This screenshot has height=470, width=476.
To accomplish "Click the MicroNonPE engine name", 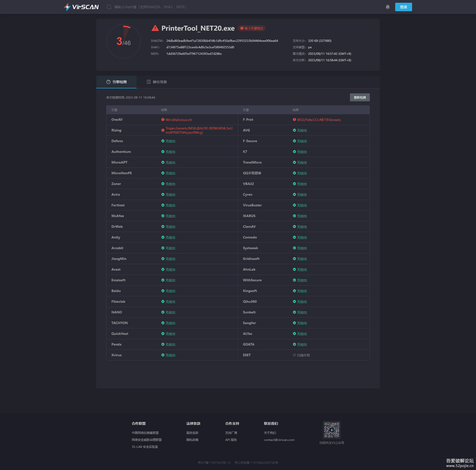I will (x=122, y=173).
